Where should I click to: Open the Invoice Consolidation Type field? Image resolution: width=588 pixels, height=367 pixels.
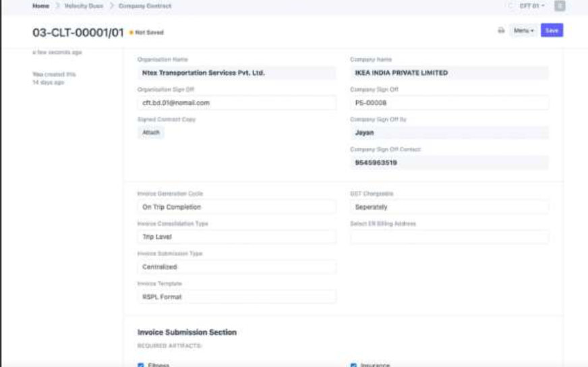coord(237,237)
